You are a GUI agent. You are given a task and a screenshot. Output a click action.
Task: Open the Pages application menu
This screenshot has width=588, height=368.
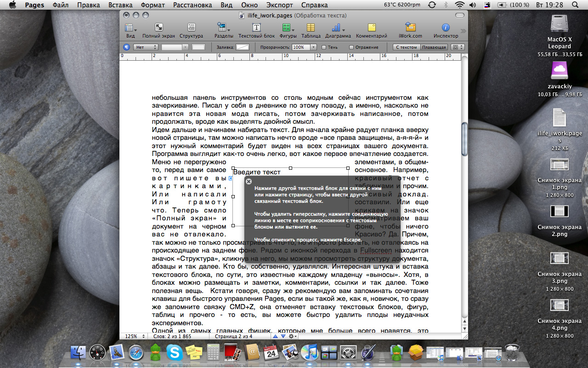click(34, 5)
